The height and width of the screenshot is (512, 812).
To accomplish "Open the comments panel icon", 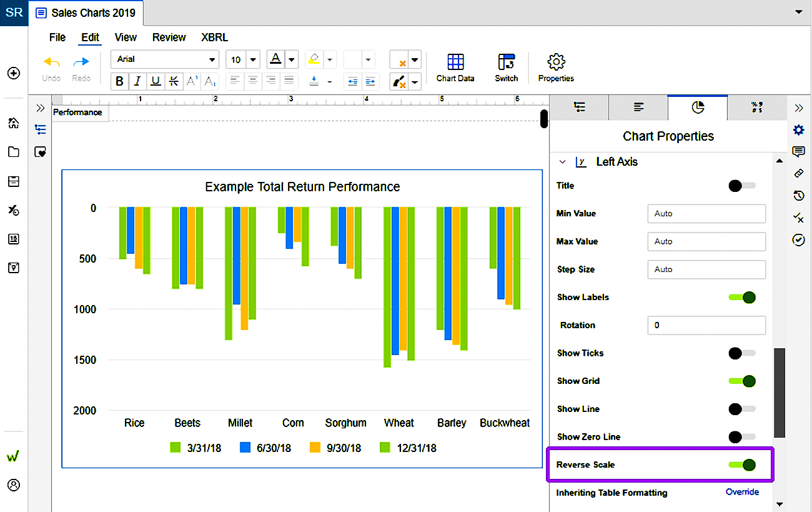I will (x=798, y=152).
